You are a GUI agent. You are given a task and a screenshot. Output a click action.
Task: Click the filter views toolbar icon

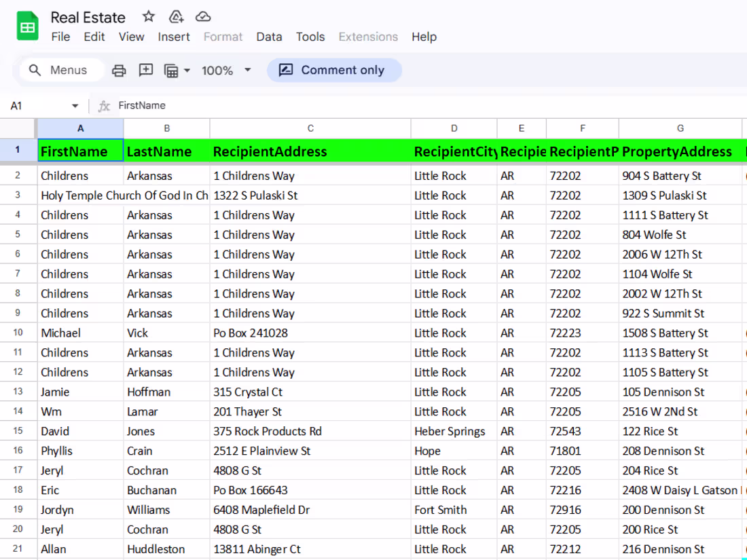[x=170, y=70]
